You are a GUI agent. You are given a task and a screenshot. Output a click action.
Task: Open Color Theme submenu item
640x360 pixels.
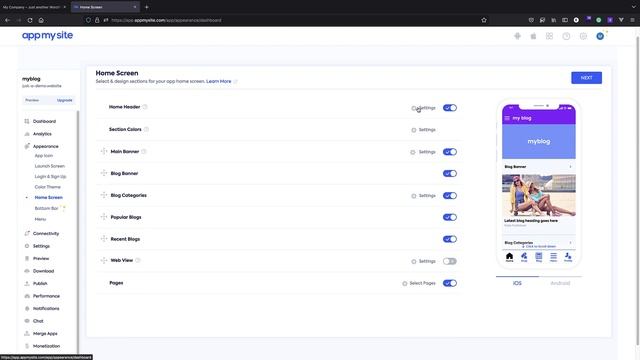47,187
